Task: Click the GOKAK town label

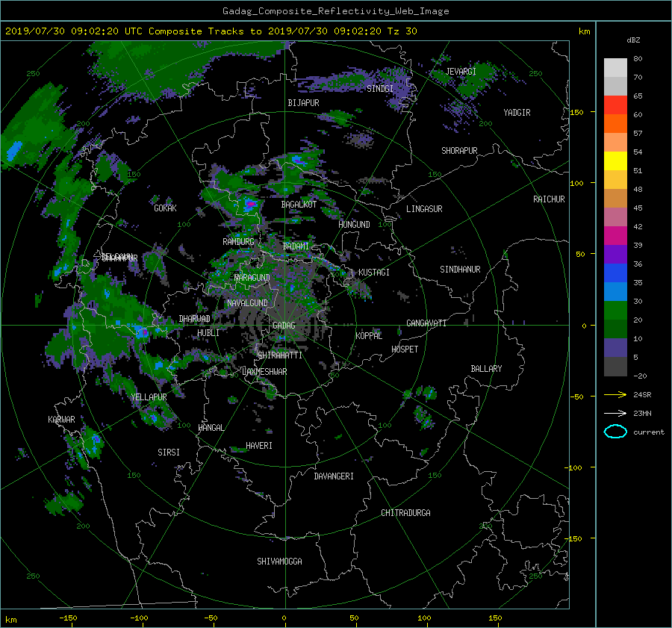Action: [x=165, y=208]
